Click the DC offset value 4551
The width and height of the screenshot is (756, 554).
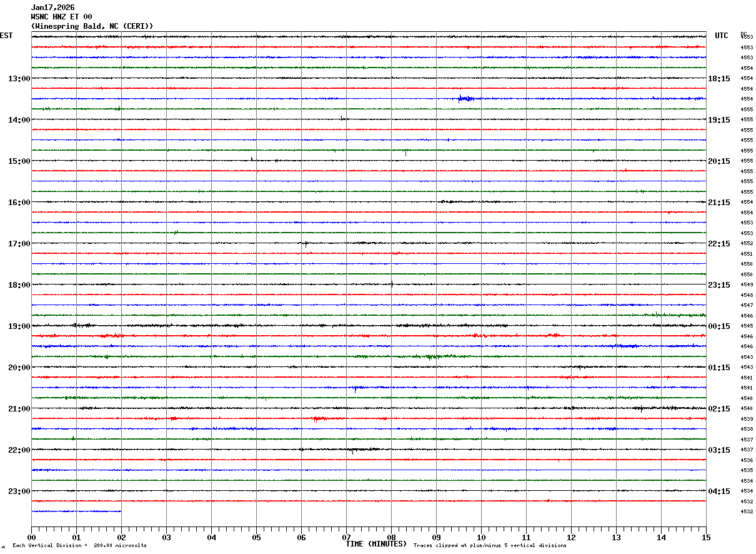point(747,254)
